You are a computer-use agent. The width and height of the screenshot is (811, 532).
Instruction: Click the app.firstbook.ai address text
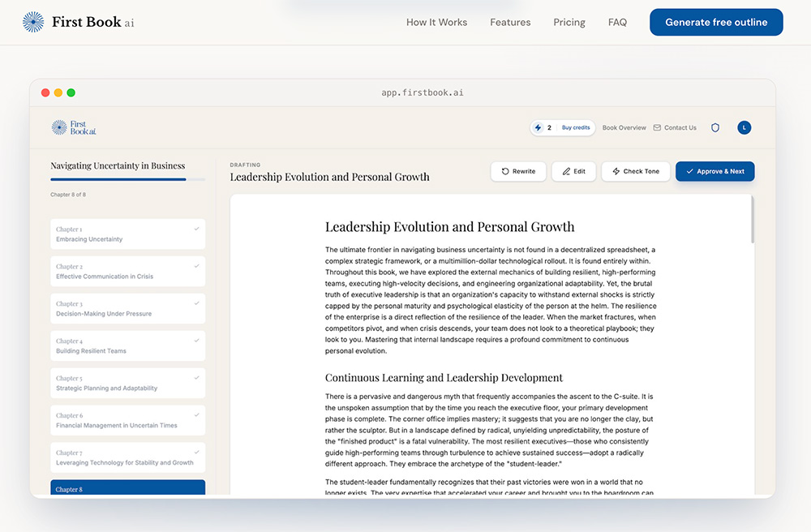[422, 92]
